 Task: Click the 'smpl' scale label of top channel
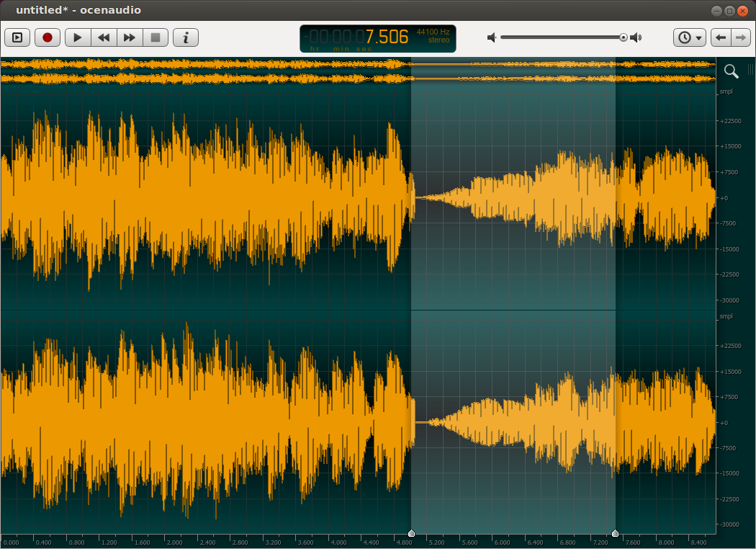[x=726, y=91]
